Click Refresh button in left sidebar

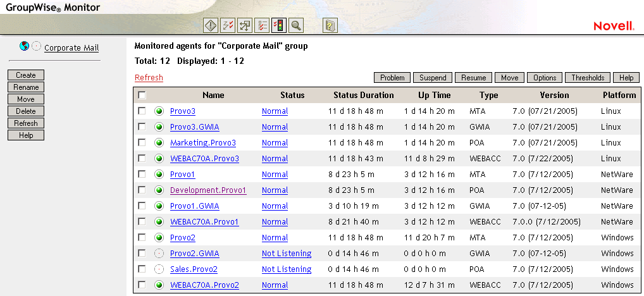tap(26, 123)
